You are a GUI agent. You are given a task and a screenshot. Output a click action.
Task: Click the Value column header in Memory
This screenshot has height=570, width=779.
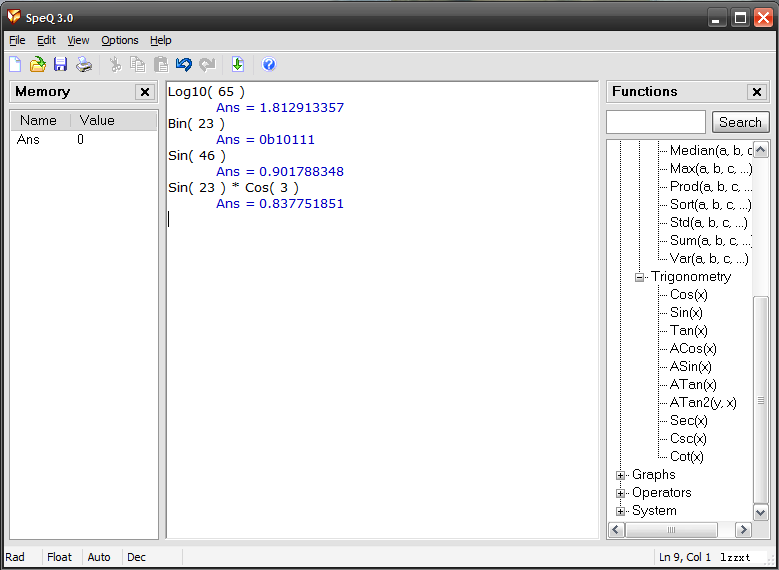click(x=114, y=121)
